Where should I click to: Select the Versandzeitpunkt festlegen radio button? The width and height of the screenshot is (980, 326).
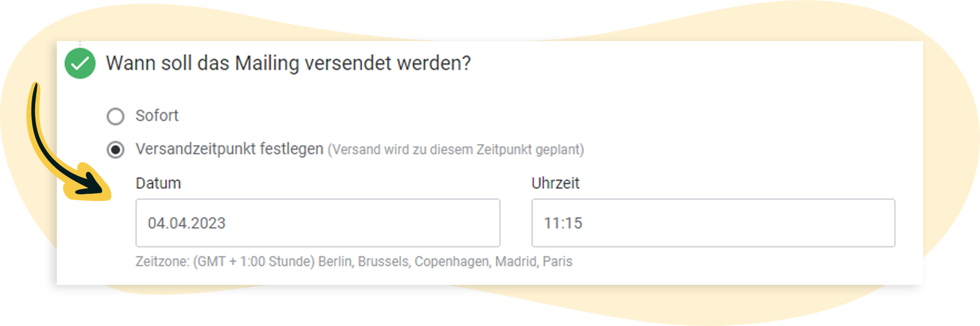click(x=116, y=150)
